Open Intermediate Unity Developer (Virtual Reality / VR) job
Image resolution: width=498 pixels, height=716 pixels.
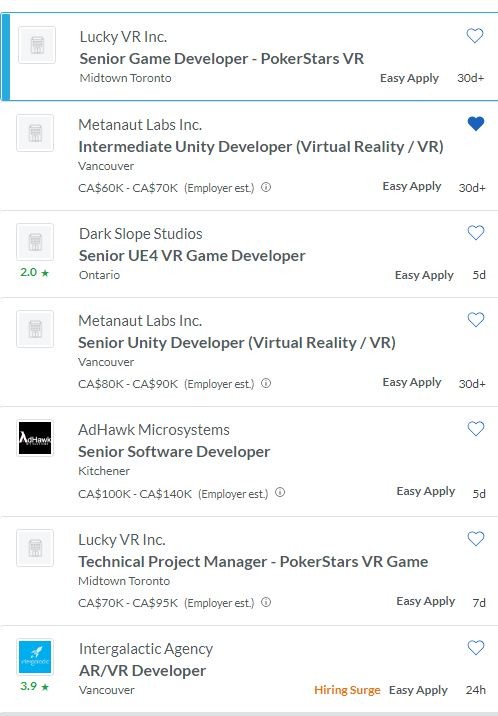pyautogui.click(x=261, y=147)
